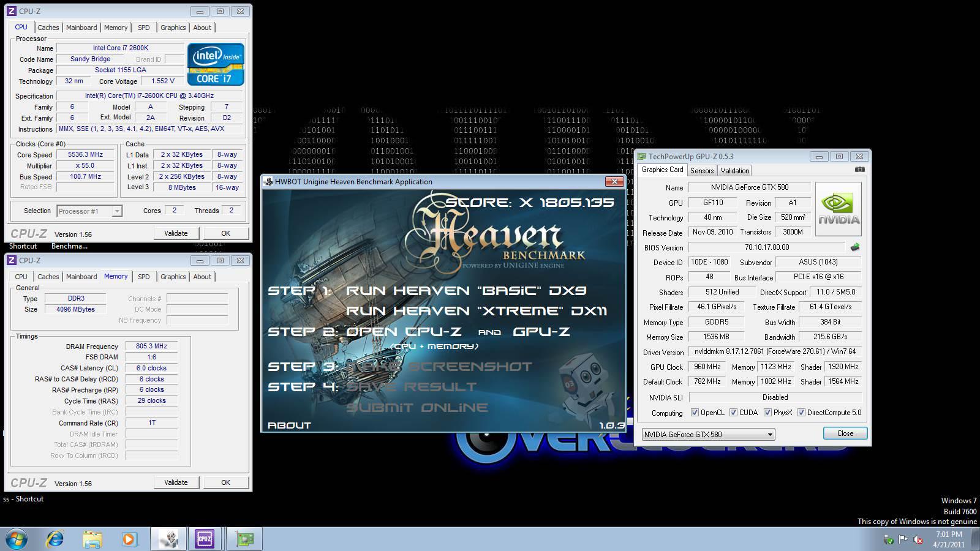Image resolution: width=980 pixels, height=551 pixels.
Task: Open Memory tab in the upper CPU-Z window
Action: point(116,28)
